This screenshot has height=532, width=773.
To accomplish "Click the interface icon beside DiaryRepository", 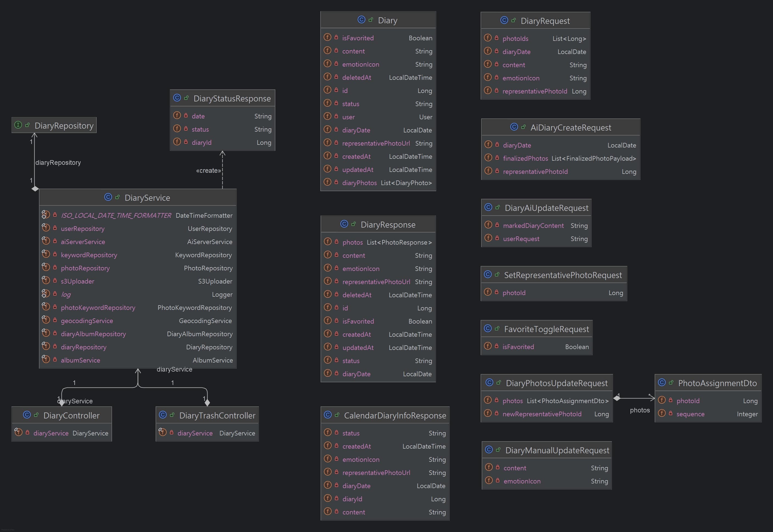I will coord(18,125).
